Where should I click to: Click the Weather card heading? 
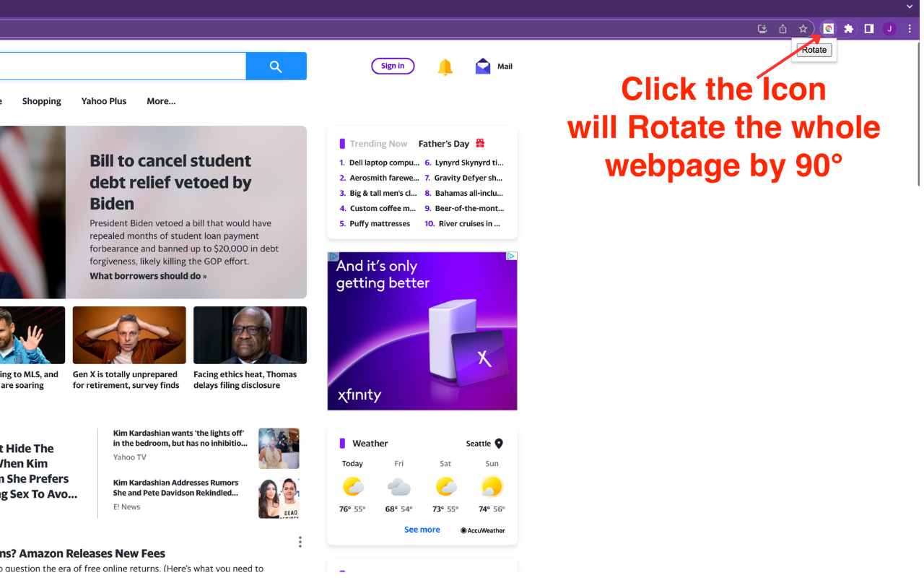[x=370, y=444]
